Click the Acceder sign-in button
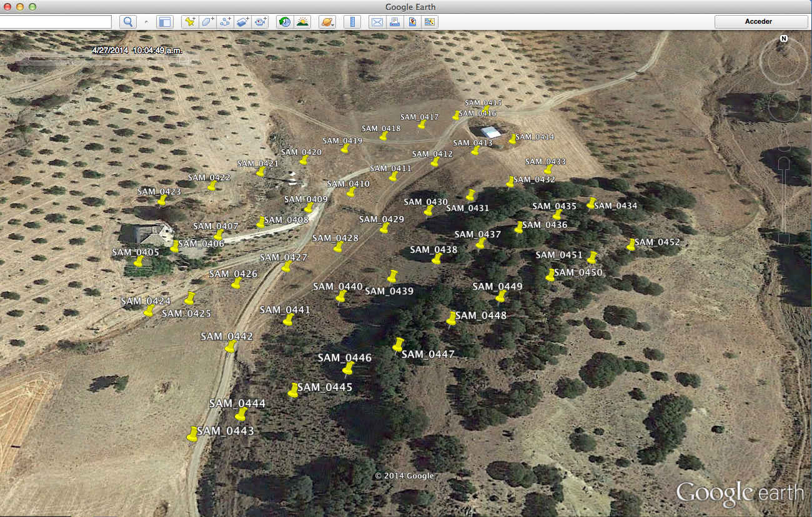812x517 pixels. tap(761, 21)
